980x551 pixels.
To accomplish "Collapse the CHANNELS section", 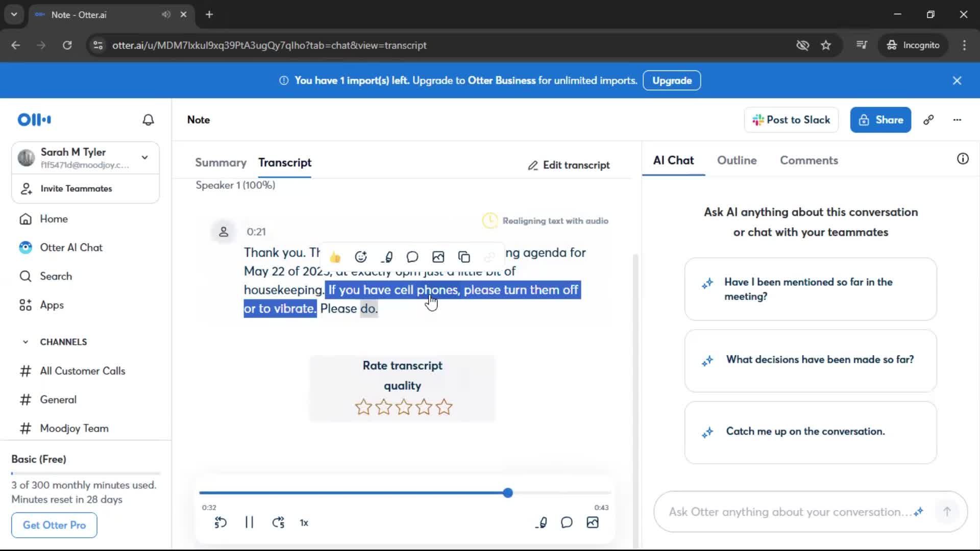I will coord(26,342).
